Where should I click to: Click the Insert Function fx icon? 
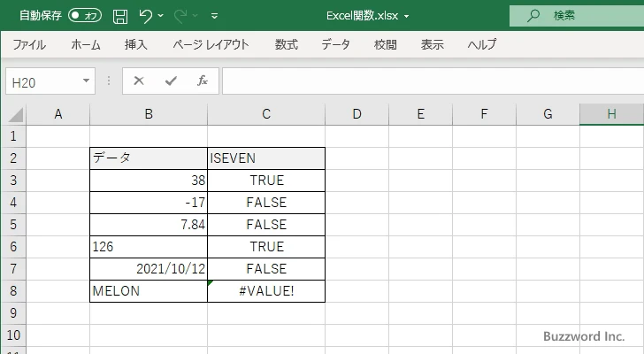(x=202, y=81)
